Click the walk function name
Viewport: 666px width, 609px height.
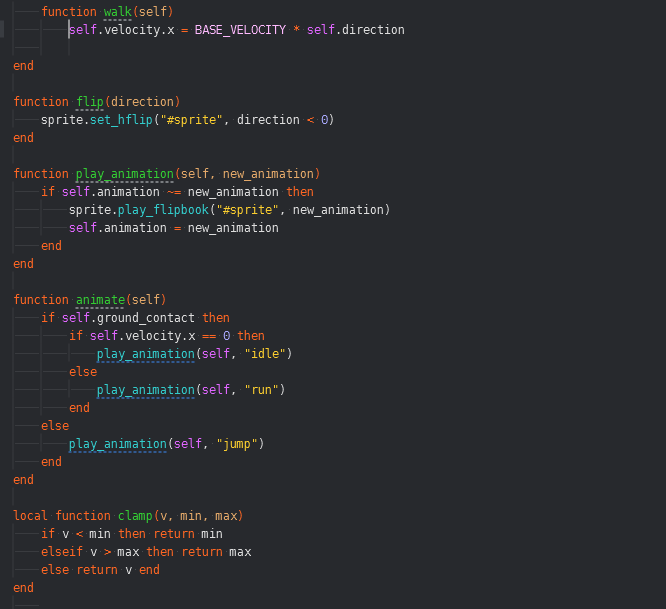point(117,12)
